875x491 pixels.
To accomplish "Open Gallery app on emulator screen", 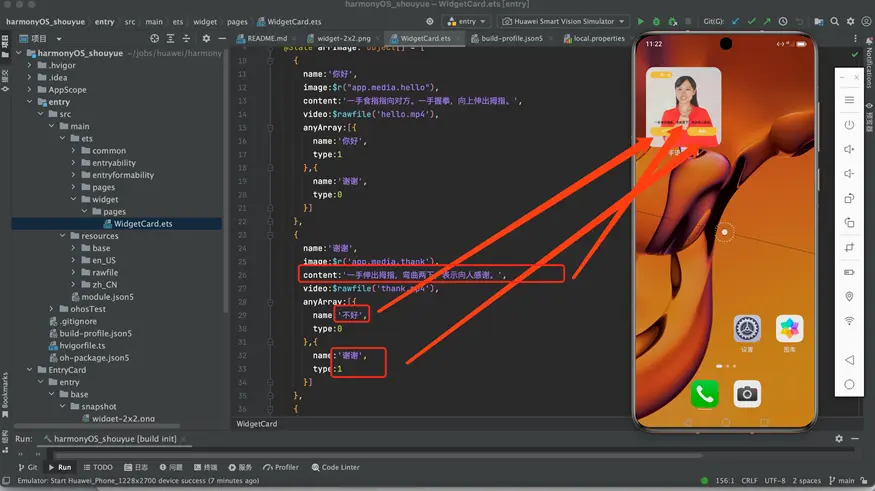I will (x=789, y=329).
